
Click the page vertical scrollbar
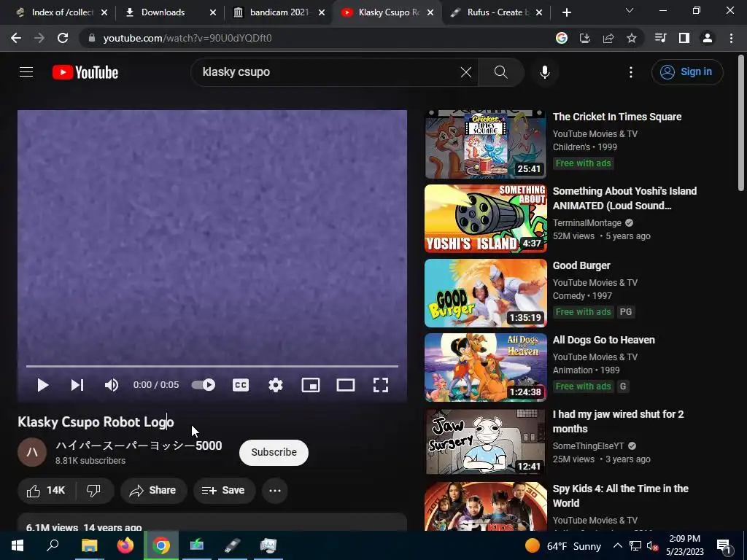click(x=741, y=124)
